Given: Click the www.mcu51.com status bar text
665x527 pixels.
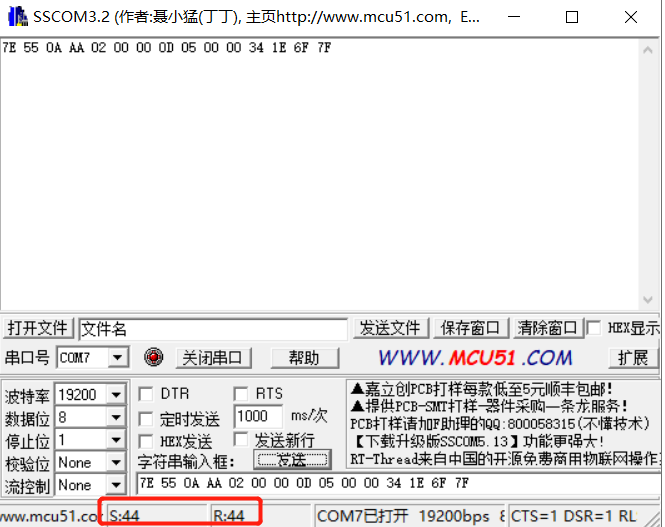Looking at the screenshot, I should 49,516.
